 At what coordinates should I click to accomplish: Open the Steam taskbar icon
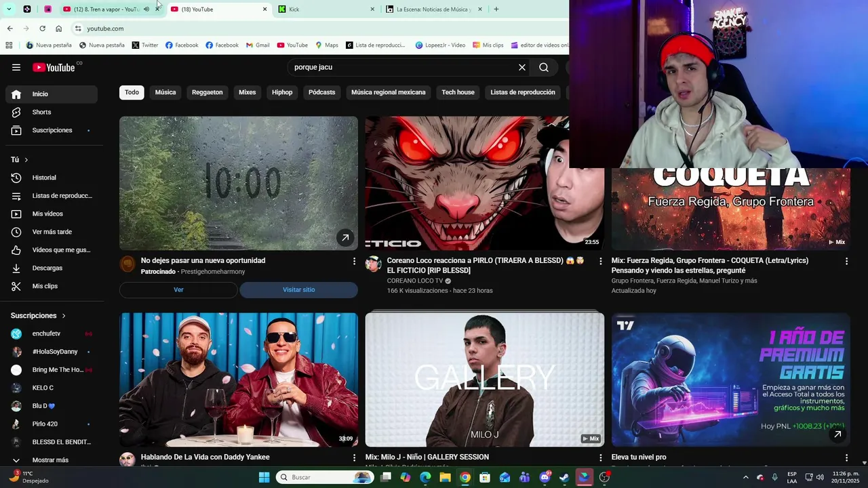click(564, 477)
